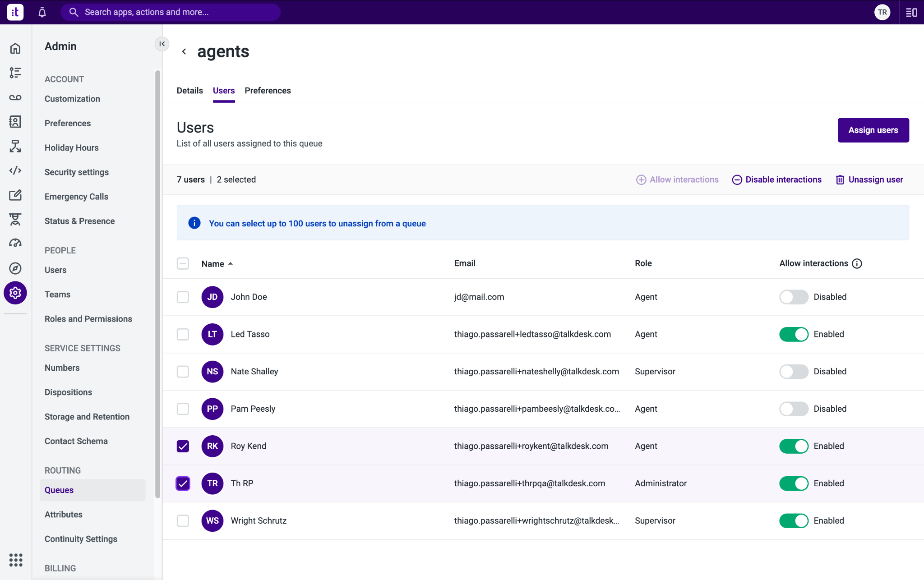Disable interactions toggle for Th RP
This screenshot has width=924, height=580.
click(x=794, y=483)
